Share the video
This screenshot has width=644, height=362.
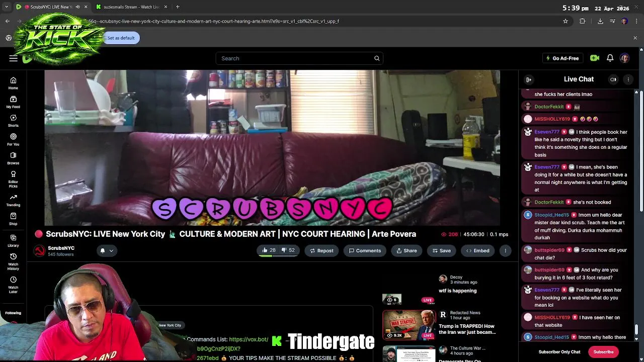(x=407, y=250)
